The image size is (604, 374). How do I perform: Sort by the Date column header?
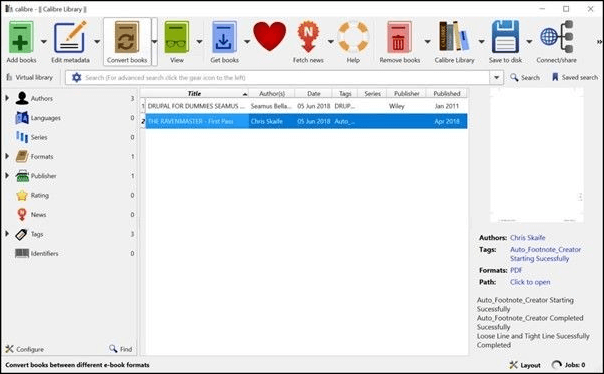pyautogui.click(x=314, y=93)
